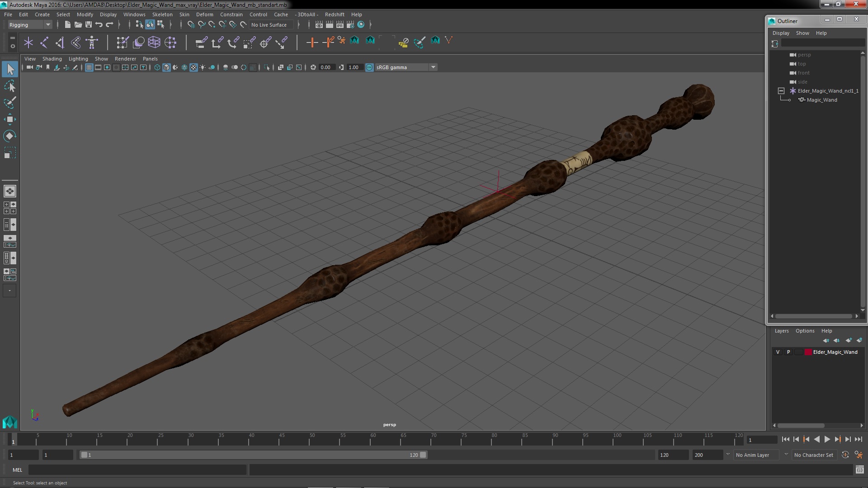The width and height of the screenshot is (868, 488).
Task: Open the Outliner Display menu
Action: (781, 33)
